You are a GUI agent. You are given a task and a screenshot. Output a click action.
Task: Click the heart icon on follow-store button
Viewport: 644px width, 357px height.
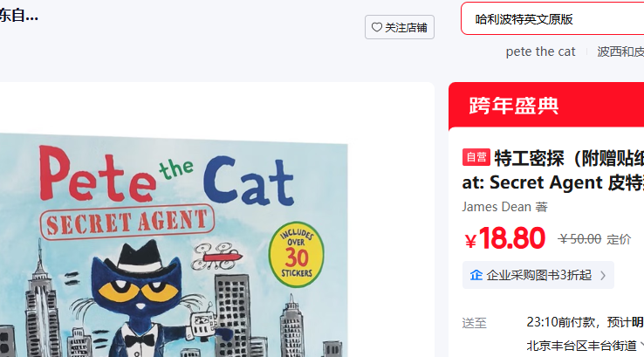[377, 27]
